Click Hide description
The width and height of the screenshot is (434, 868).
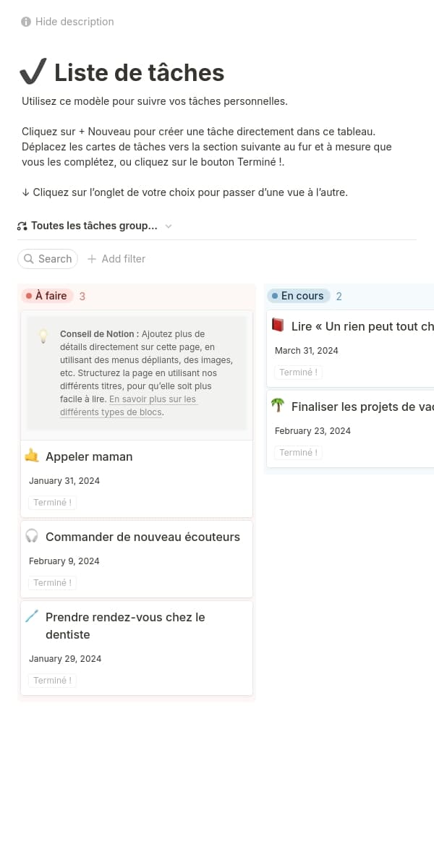pyautogui.click(x=75, y=22)
